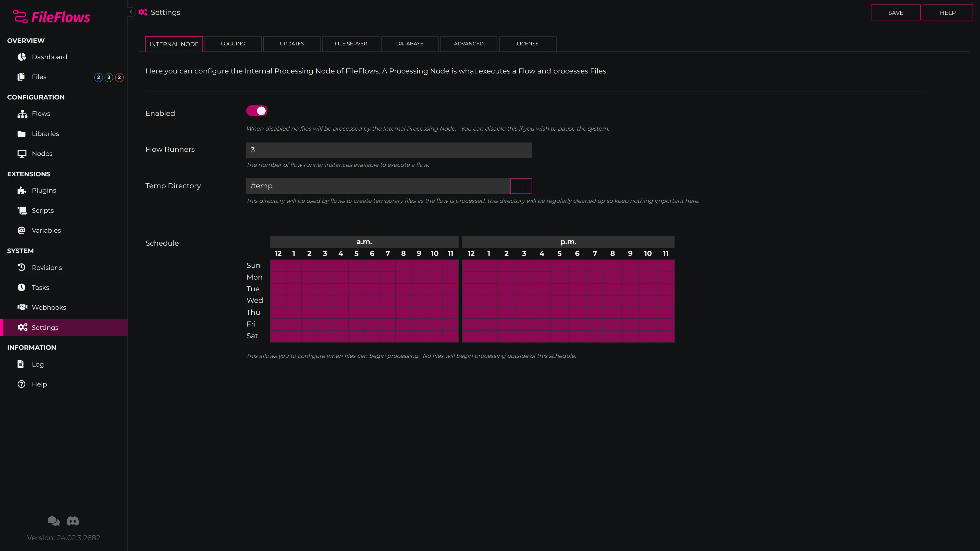
Task: Open the Database tab
Action: pyautogui.click(x=410, y=44)
